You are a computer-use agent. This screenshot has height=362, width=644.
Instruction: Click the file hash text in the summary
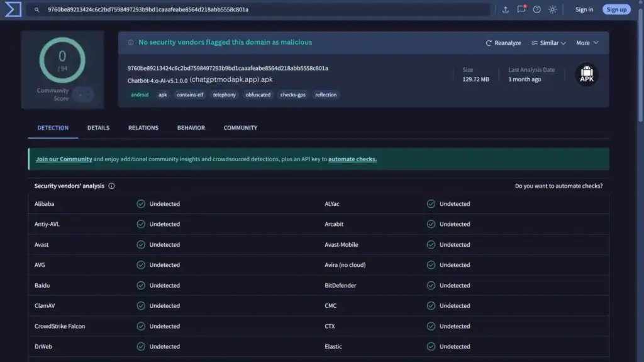228,68
